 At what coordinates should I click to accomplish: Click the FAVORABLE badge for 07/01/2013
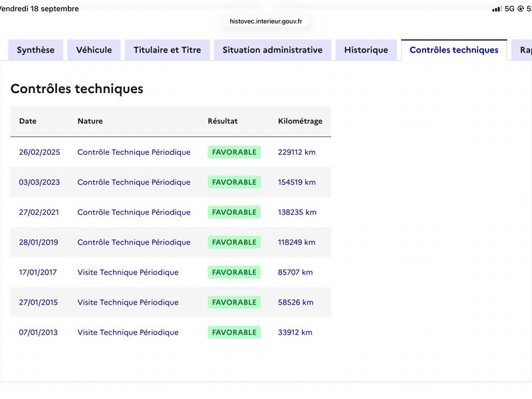click(234, 332)
